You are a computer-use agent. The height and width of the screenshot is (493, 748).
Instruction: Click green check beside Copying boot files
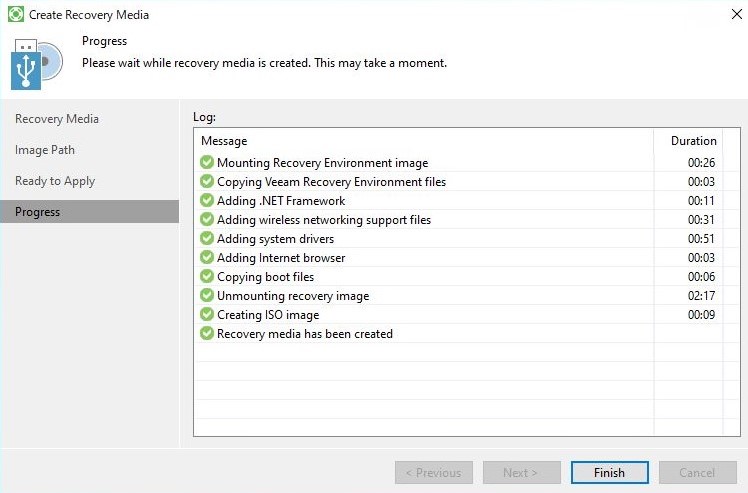click(x=207, y=276)
